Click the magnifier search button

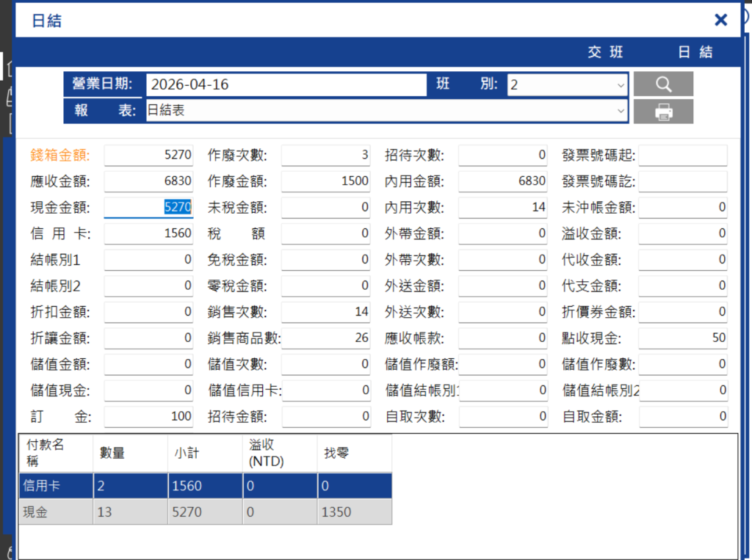tap(663, 84)
